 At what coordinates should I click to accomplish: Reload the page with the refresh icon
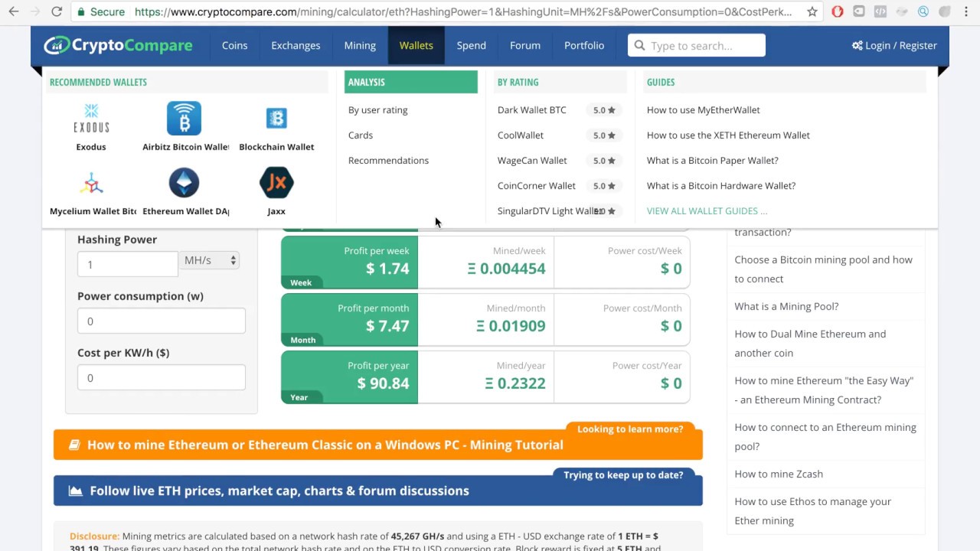[x=57, y=11]
